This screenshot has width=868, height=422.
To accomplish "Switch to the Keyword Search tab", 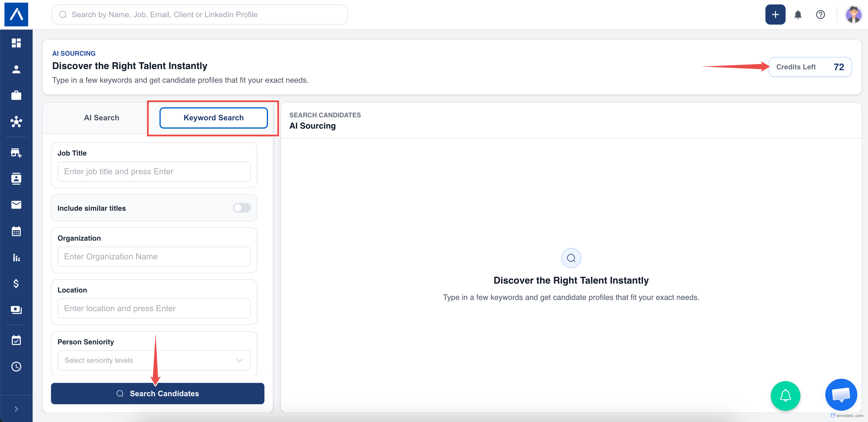I will click(x=214, y=118).
